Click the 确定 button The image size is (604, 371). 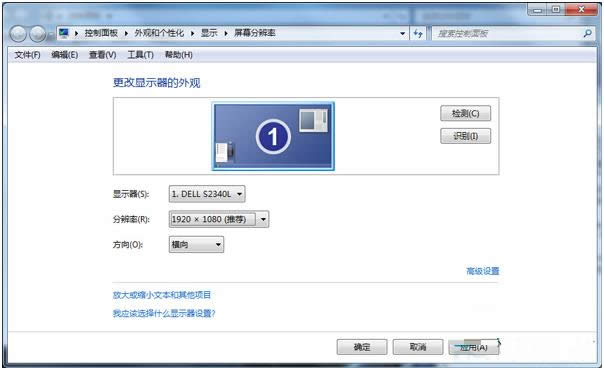[x=362, y=347]
